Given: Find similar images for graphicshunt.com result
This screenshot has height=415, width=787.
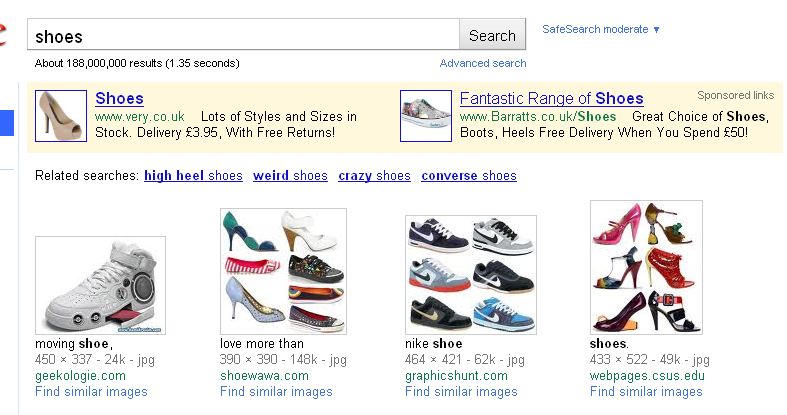Looking at the screenshot, I should tap(461, 392).
